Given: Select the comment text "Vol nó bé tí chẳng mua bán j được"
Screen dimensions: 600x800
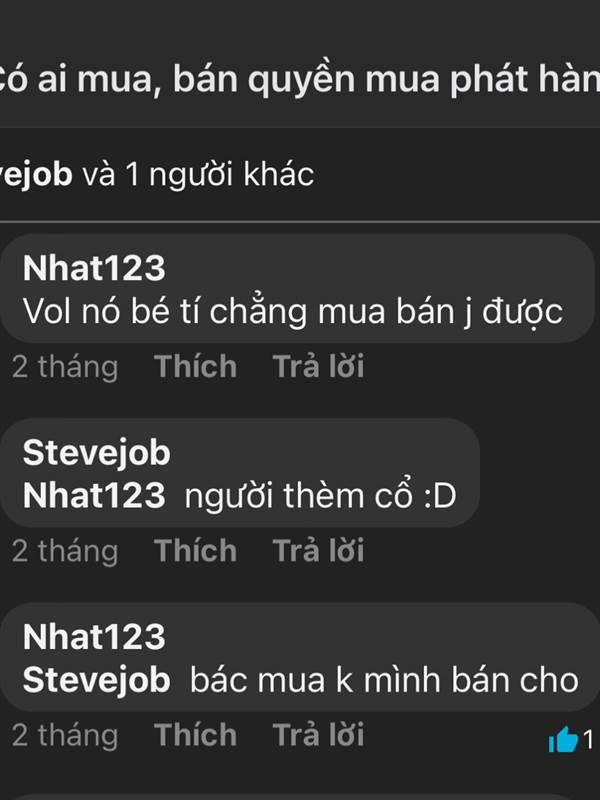Looking at the screenshot, I should coord(293,312).
